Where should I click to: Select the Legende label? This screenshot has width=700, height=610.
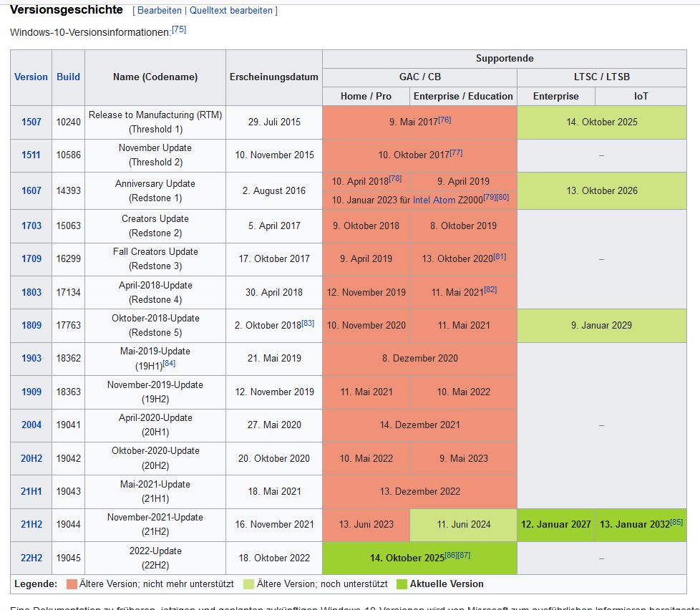tap(36, 584)
